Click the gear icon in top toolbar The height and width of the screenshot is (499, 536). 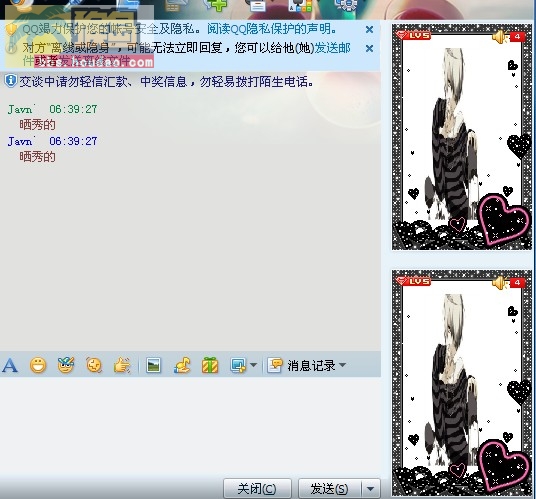346,5
